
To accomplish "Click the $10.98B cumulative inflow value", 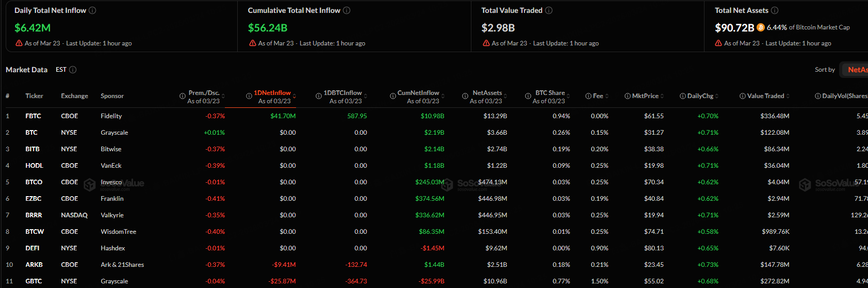I will coord(432,116).
